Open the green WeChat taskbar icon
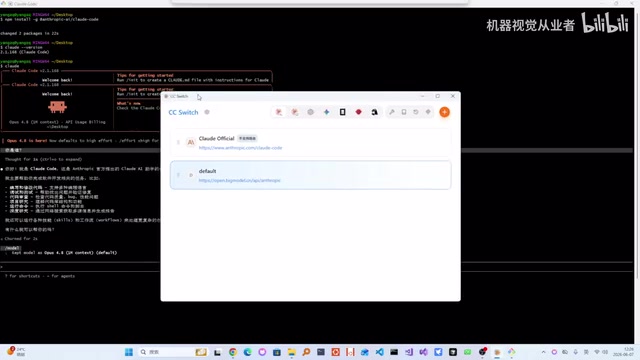640x360 pixels. pyautogui.click(x=468, y=352)
